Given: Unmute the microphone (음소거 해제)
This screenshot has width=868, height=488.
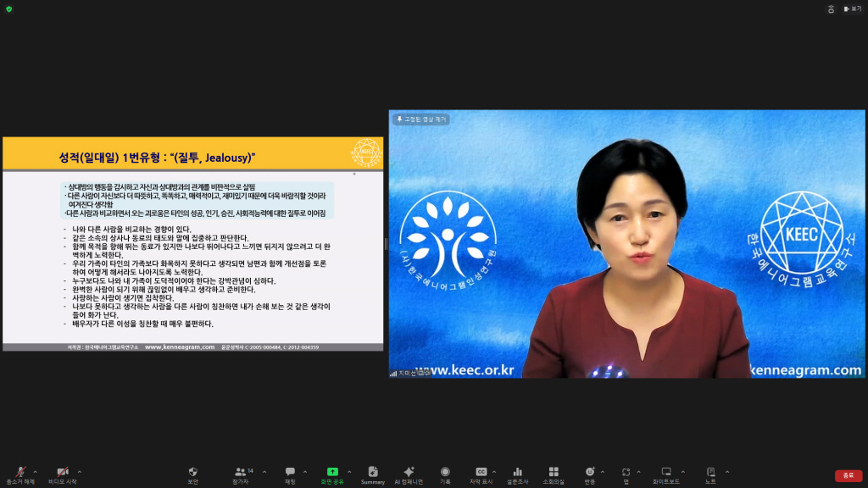Looking at the screenshot, I should [x=20, y=475].
